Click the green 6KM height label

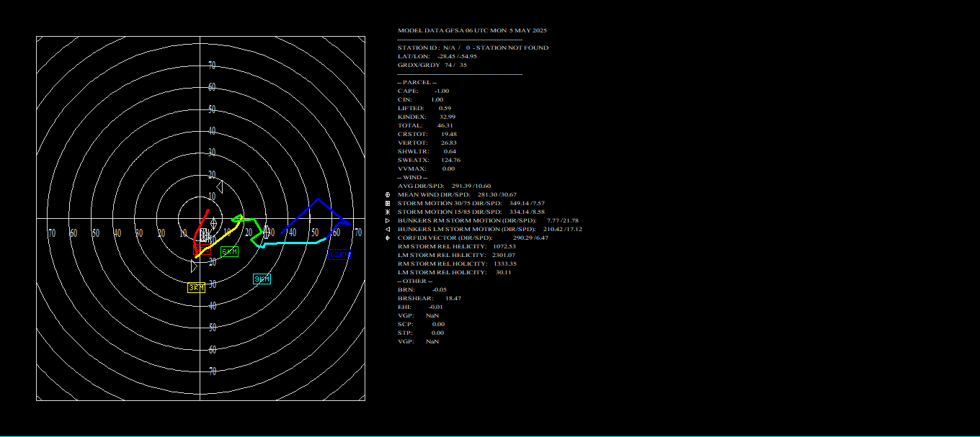(x=230, y=251)
